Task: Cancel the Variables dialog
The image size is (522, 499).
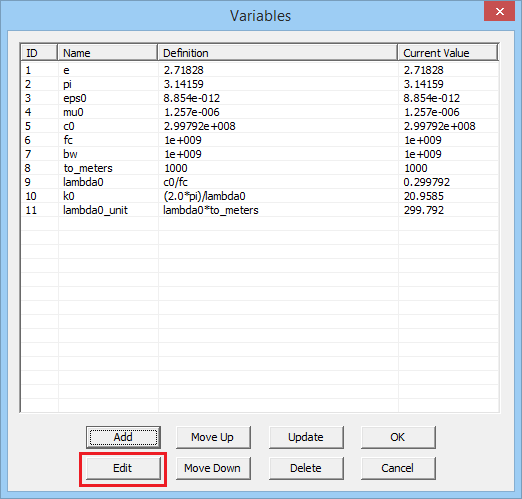Action: [398, 468]
